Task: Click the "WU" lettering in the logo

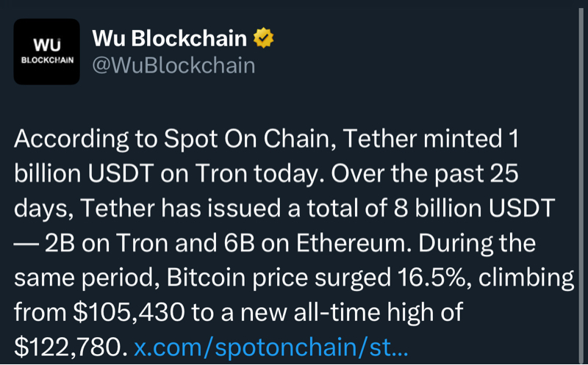Action: click(47, 43)
